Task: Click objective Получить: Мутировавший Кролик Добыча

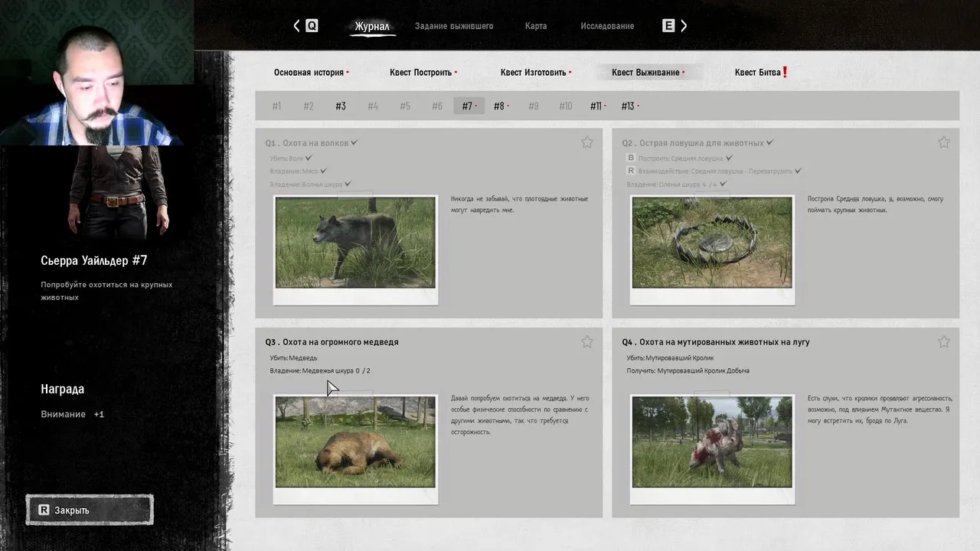Action: 688,371
